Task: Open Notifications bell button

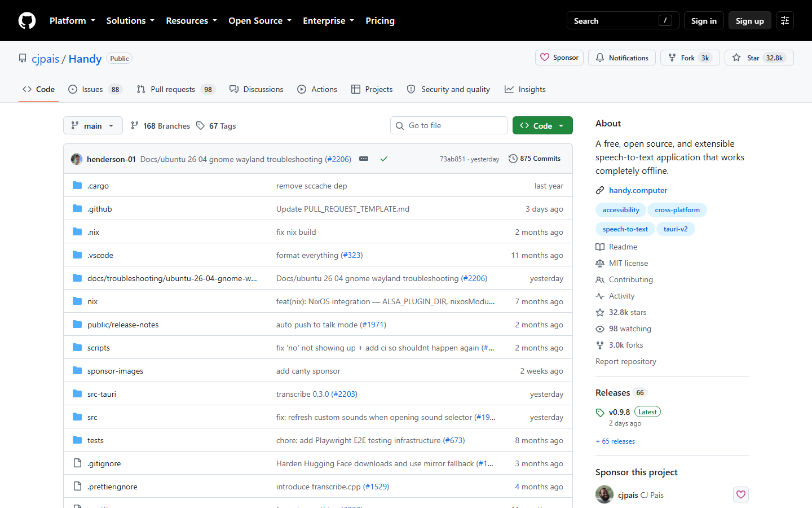Action: [x=622, y=58]
